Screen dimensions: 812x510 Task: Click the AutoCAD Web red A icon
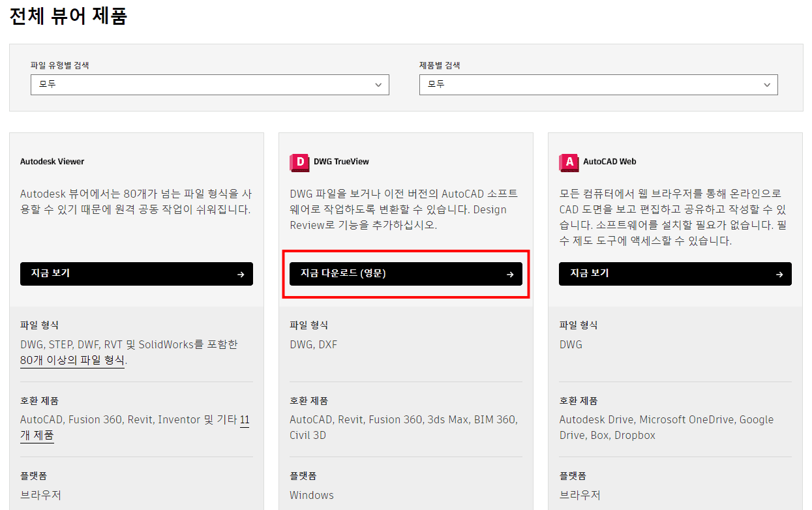[x=569, y=162]
